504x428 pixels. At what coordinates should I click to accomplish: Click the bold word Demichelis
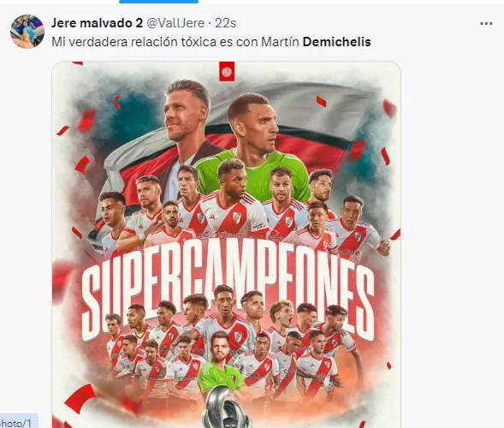(x=337, y=42)
